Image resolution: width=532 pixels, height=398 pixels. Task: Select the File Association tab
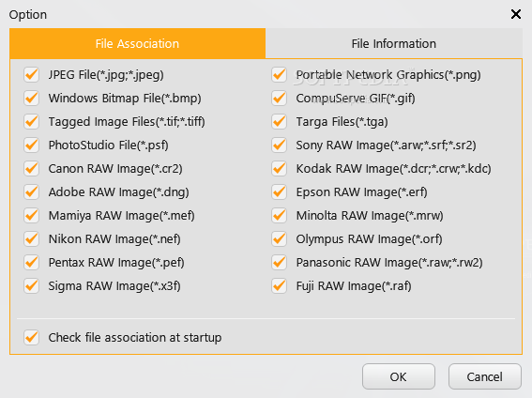tap(137, 43)
